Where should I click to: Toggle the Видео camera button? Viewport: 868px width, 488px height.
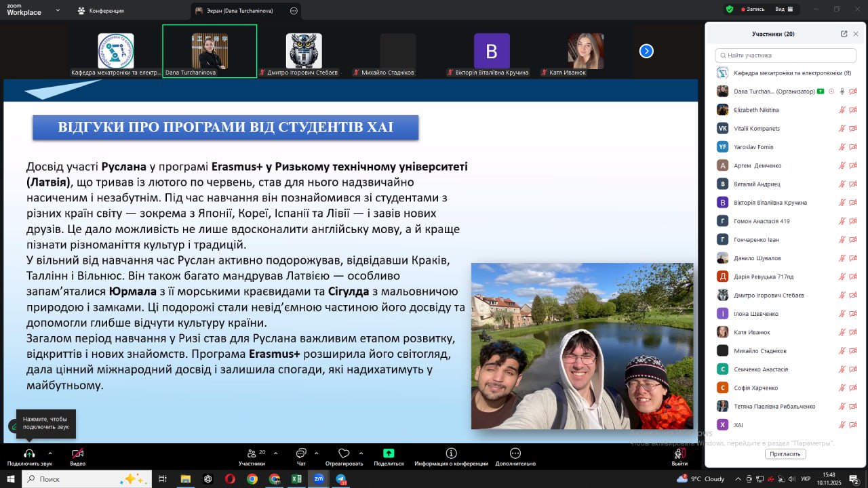pyautogui.click(x=78, y=453)
